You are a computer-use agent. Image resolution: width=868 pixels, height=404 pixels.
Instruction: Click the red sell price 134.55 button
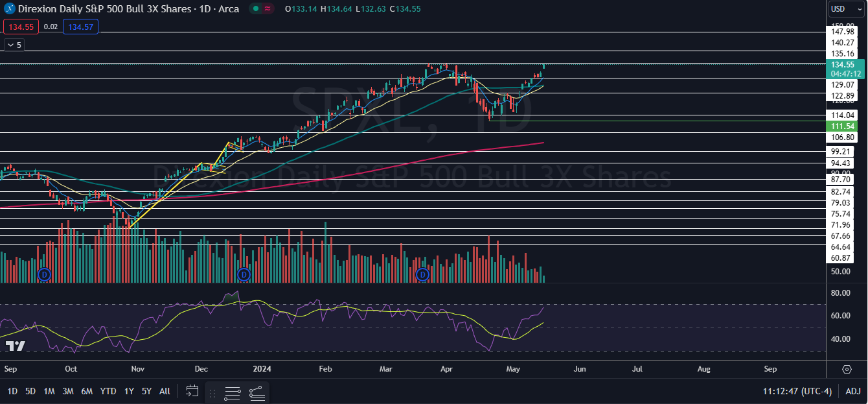coord(21,27)
